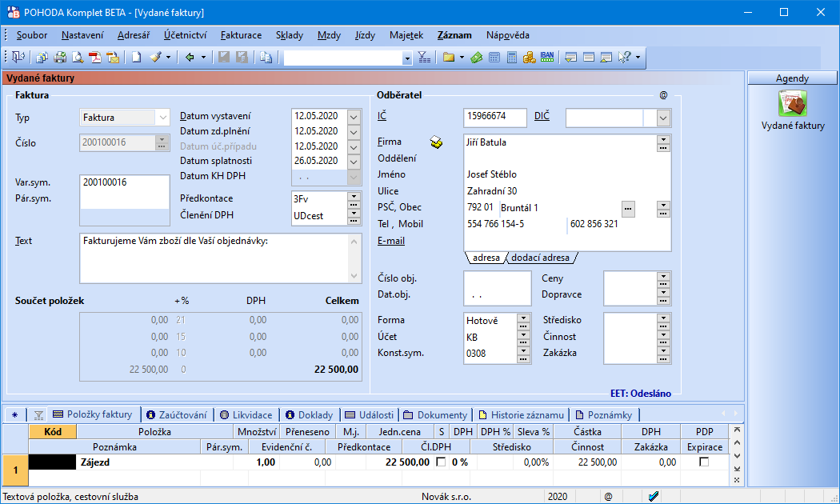Click the filter funnel toolbar icon
The width and height of the screenshot is (840, 504).
point(424,57)
